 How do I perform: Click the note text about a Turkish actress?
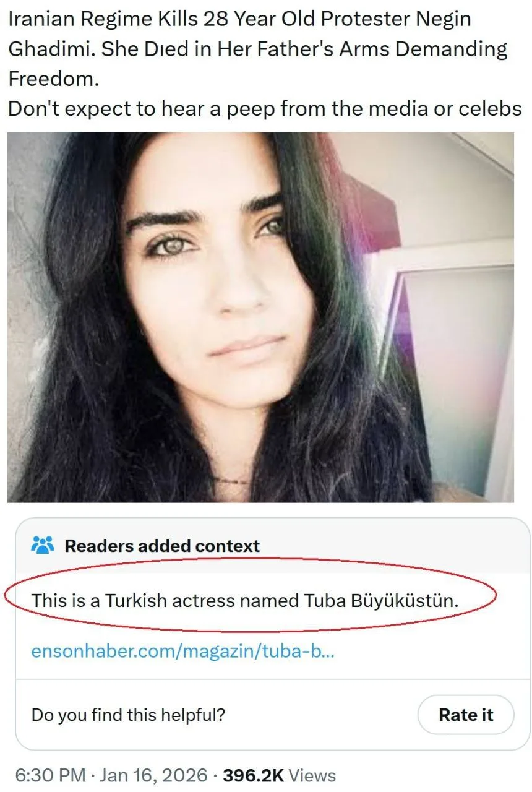coord(245,600)
